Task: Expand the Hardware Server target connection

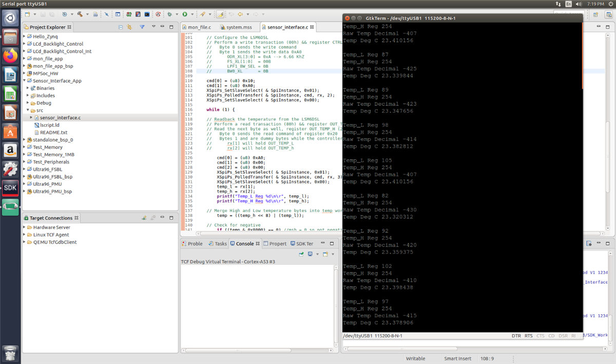Action: 24,227
